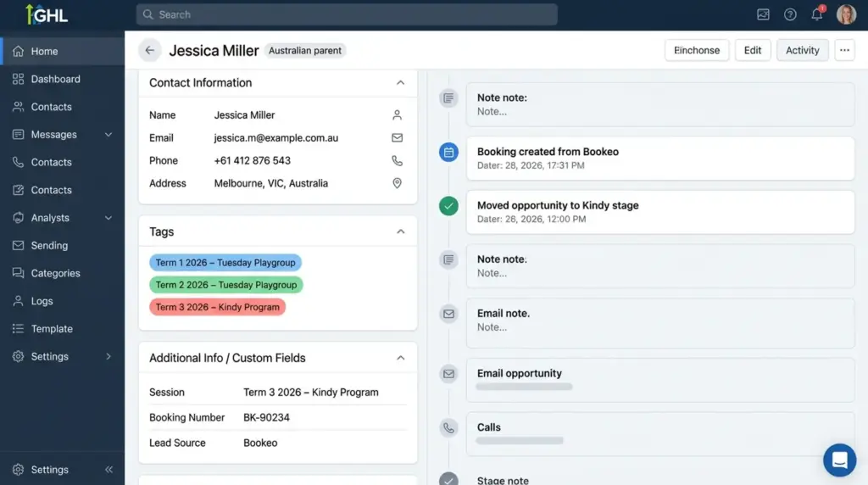This screenshot has height=485, width=868.
Task: Click the green check icon for Moved opportunity
Action: 448,206
